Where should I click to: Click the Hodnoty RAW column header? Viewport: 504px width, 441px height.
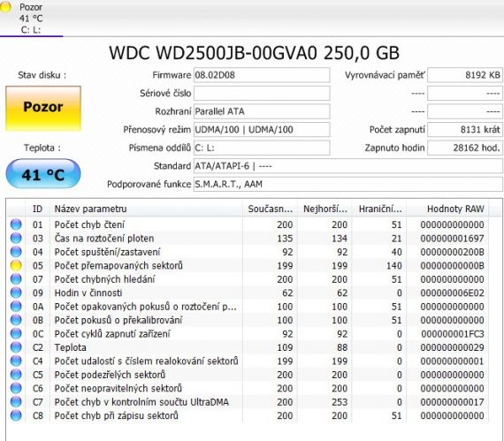pos(447,209)
